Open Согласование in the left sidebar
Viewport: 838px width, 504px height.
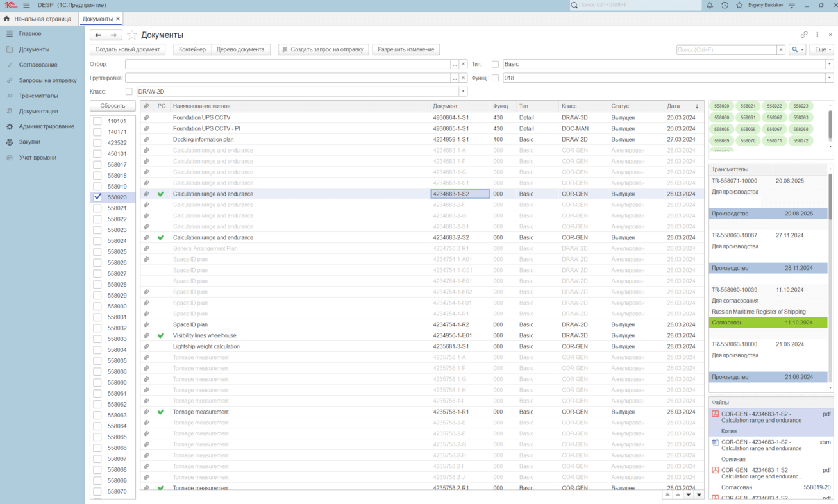(38, 65)
